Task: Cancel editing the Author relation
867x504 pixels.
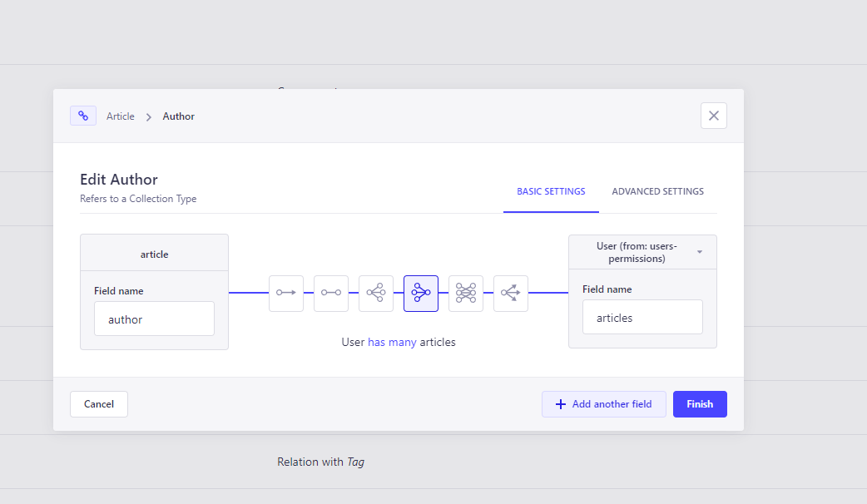Action: 98,404
